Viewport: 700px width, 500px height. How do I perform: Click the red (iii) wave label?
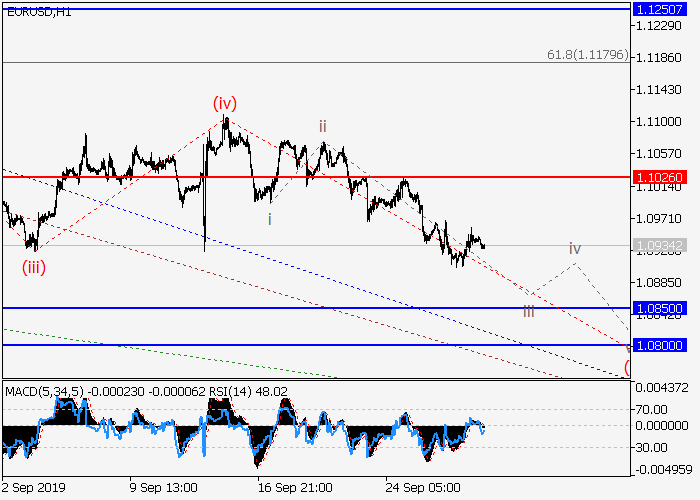point(34,267)
